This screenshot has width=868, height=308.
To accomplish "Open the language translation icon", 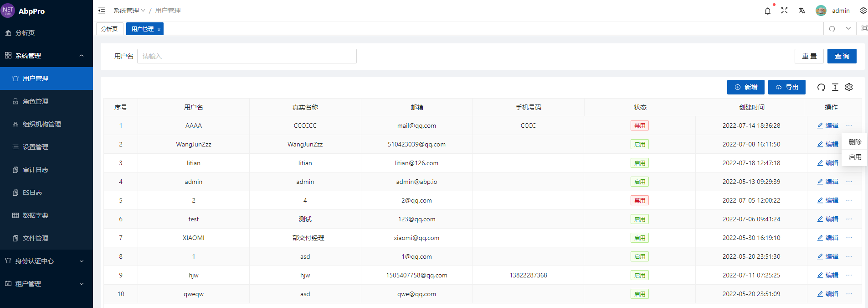I will pyautogui.click(x=802, y=10).
